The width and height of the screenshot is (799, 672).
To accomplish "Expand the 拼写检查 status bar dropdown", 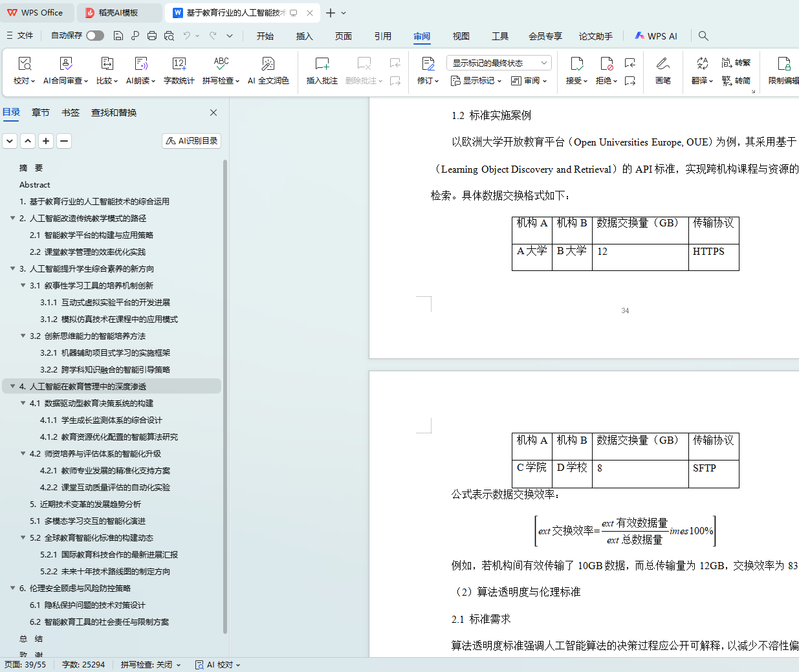I will pos(179,665).
